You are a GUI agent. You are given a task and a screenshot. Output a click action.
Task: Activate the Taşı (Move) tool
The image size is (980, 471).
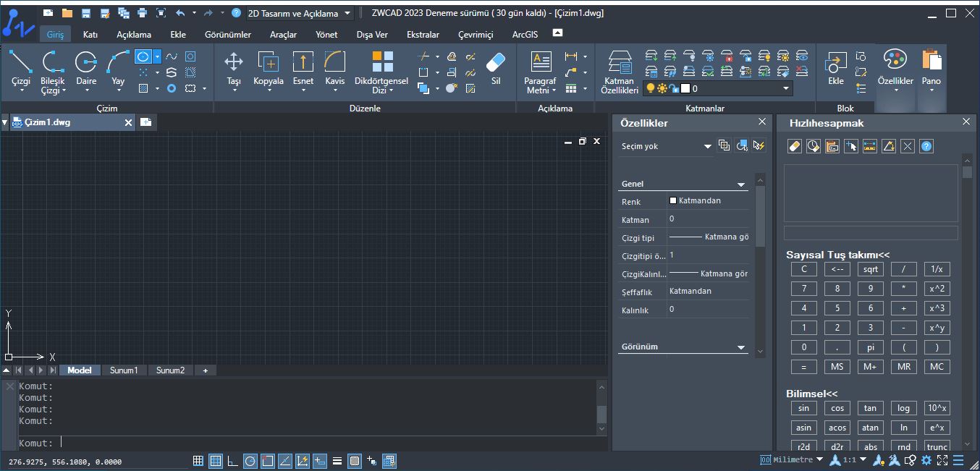click(234, 69)
